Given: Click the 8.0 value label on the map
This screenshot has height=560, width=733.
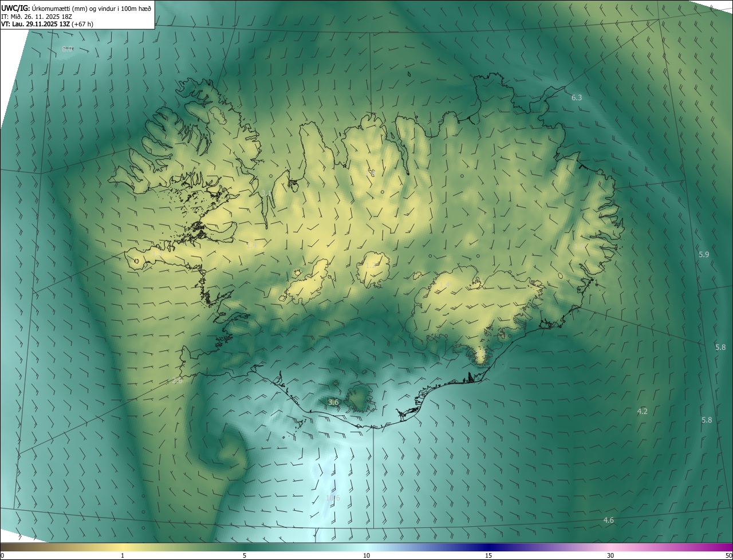Looking at the screenshot, I should click(x=67, y=49).
